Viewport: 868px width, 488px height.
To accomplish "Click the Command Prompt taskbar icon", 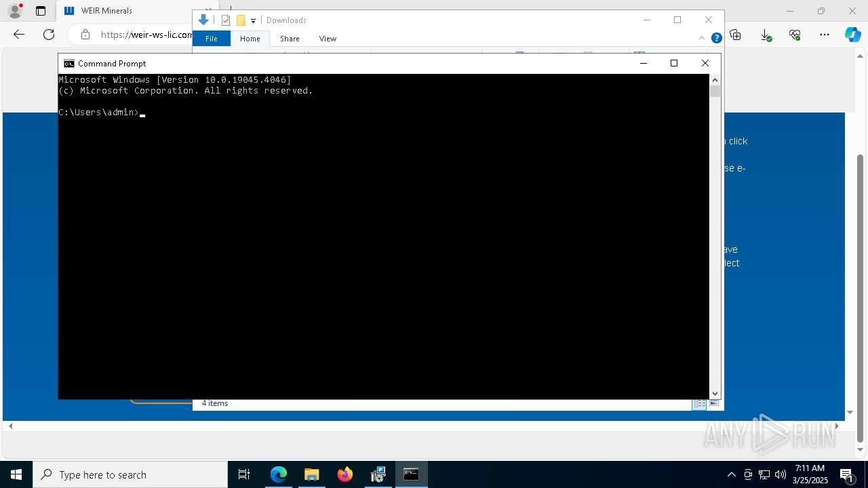I will (x=411, y=474).
